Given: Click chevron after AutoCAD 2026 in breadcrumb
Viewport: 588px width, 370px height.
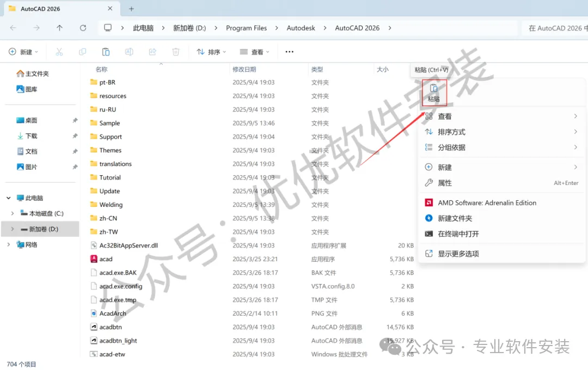Looking at the screenshot, I should coord(390,28).
